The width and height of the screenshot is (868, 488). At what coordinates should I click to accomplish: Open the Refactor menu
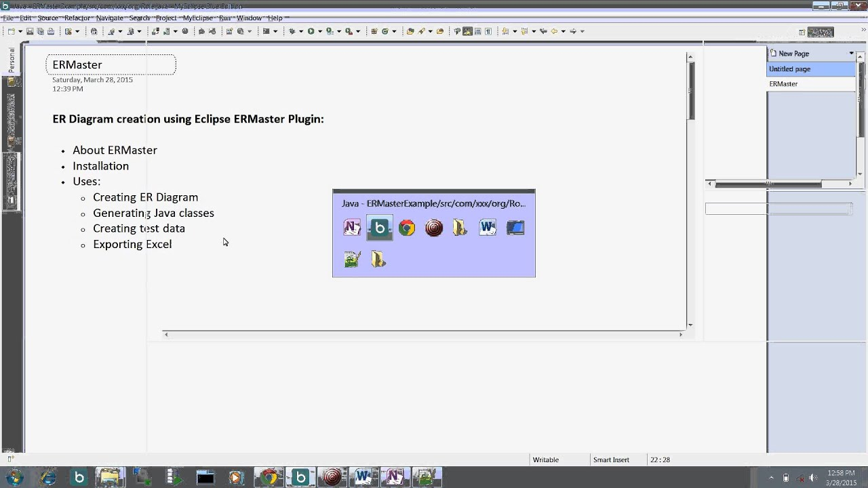[77, 18]
